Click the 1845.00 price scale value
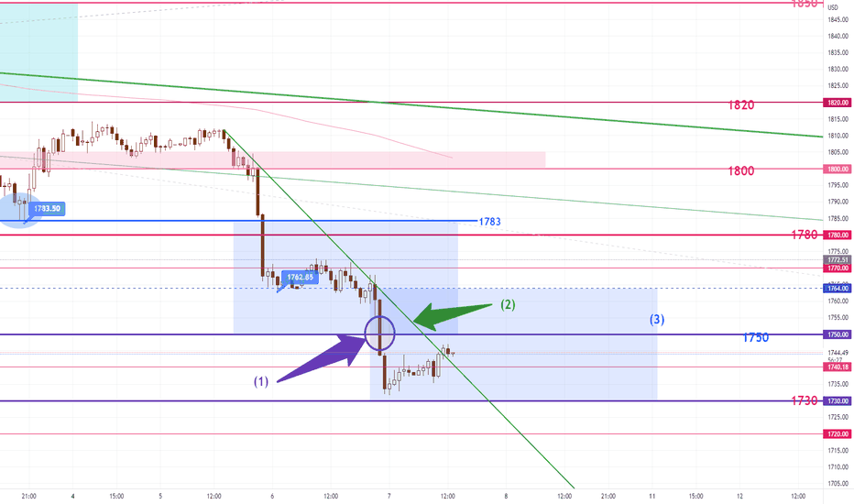 pos(838,19)
